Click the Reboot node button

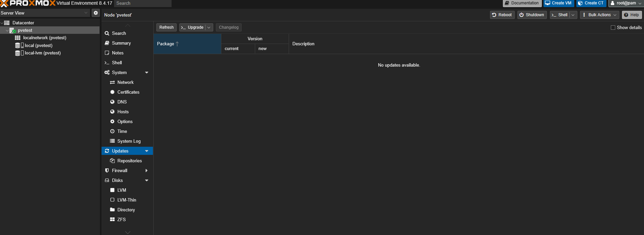(502, 15)
